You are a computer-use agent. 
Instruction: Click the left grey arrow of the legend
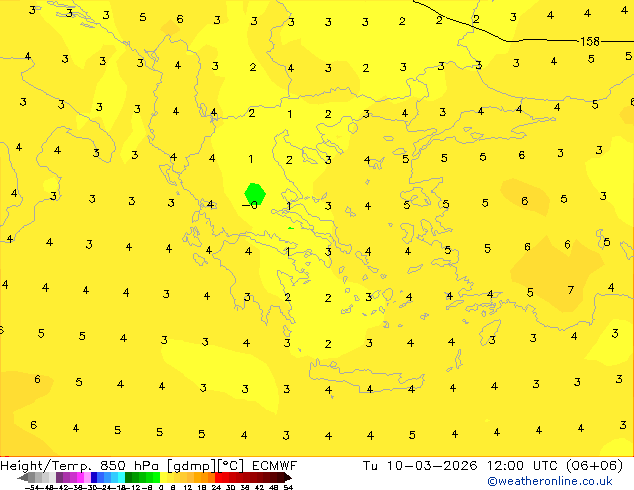(23, 477)
